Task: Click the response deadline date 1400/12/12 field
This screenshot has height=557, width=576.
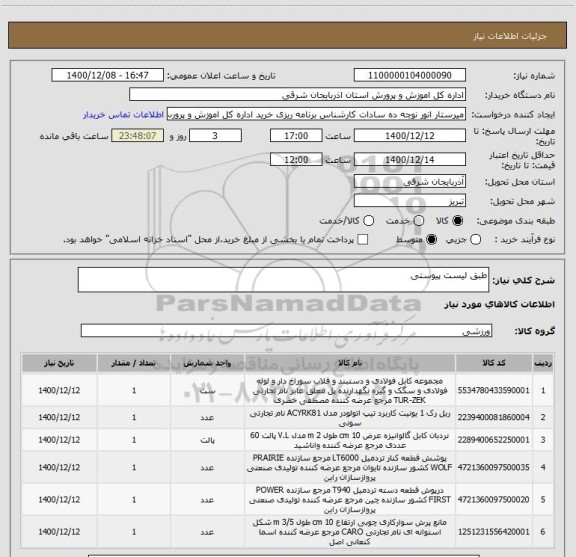Action: click(x=410, y=136)
